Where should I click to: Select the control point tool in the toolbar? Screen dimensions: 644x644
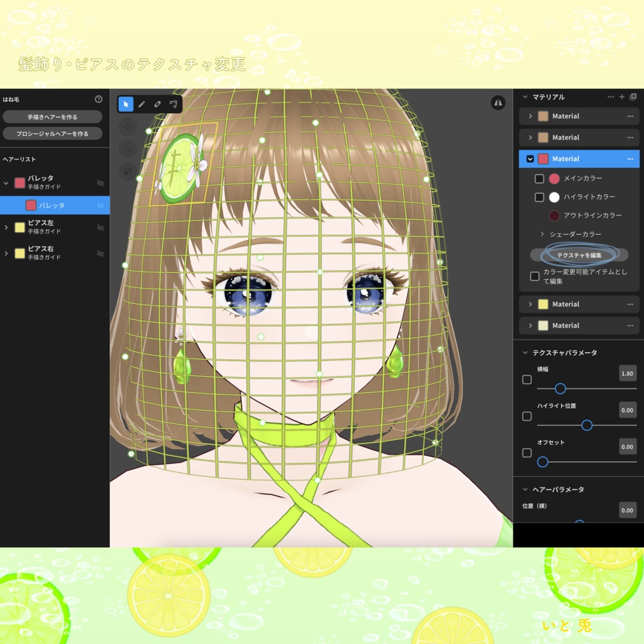pyautogui.click(x=174, y=104)
